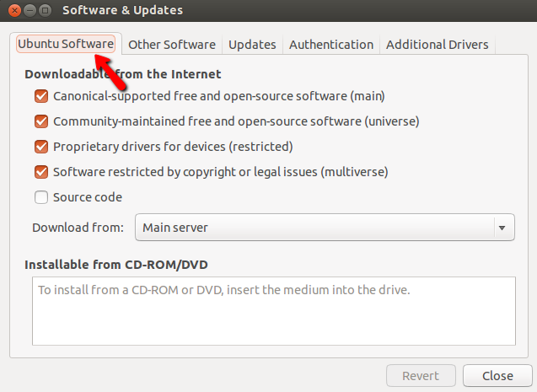
Task: Open the Updates tab
Action: (x=252, y=45)
